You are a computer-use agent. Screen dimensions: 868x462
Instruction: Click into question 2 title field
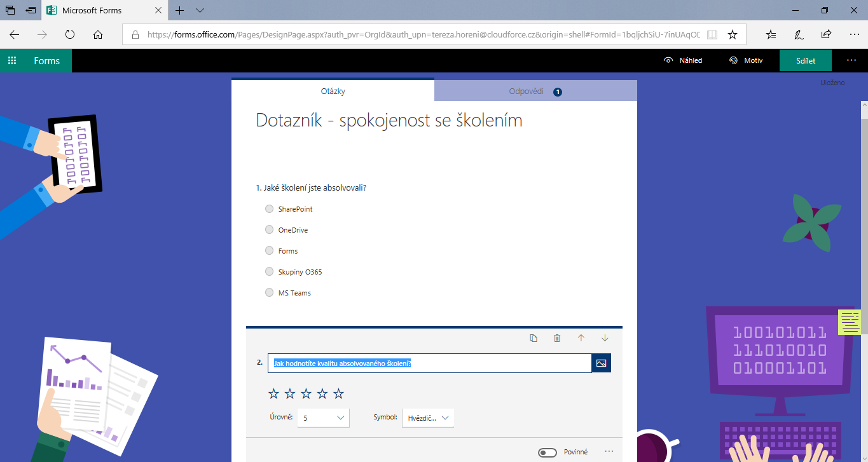[430, 363]
